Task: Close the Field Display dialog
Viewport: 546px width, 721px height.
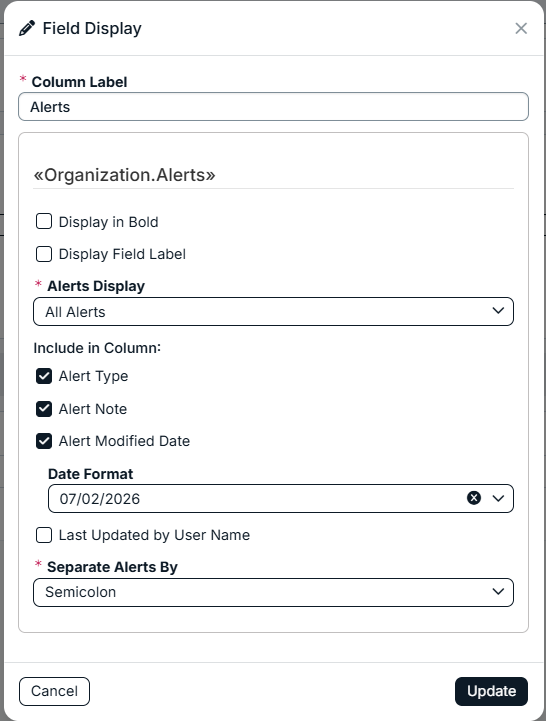Action: pyautogui.click(x=521, y=29)
